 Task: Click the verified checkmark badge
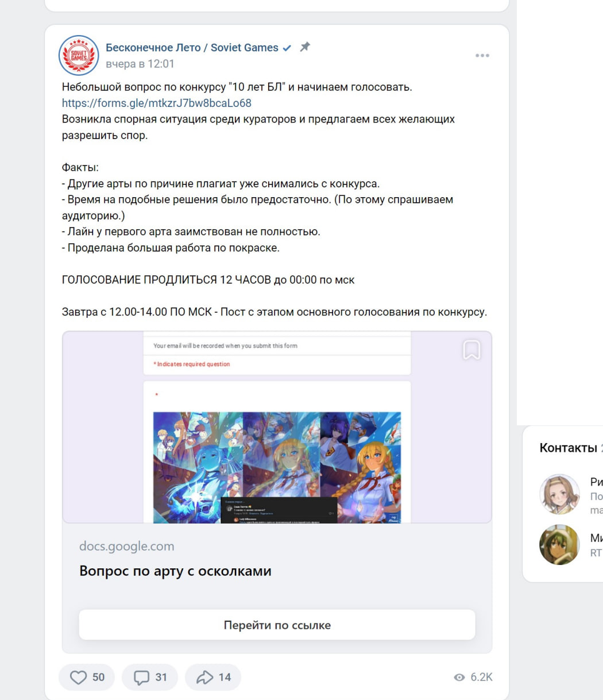pos(287,48)
